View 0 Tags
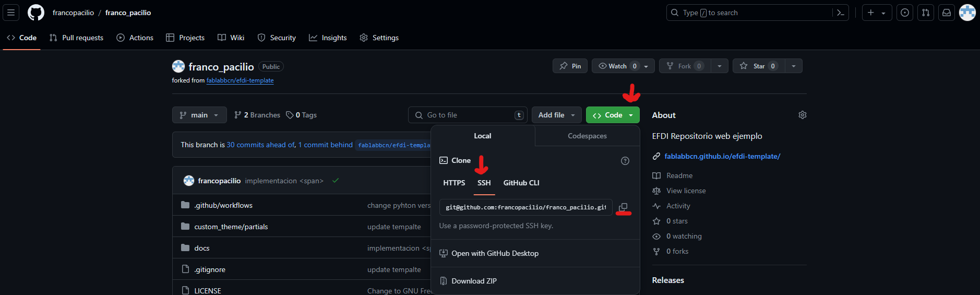 pos(301,115)
